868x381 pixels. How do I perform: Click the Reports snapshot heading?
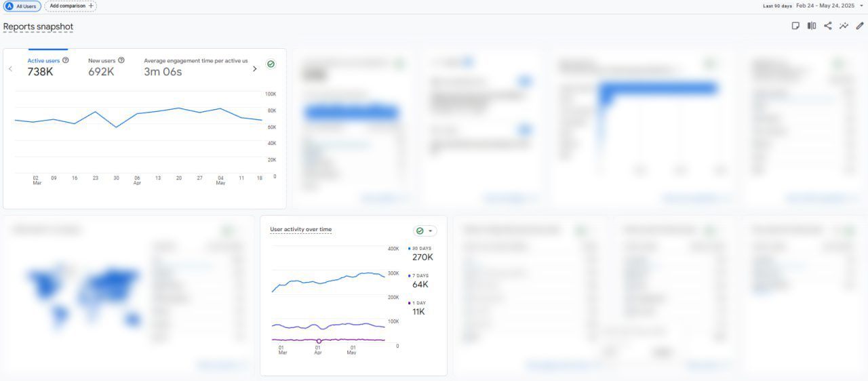pos(38,27)
